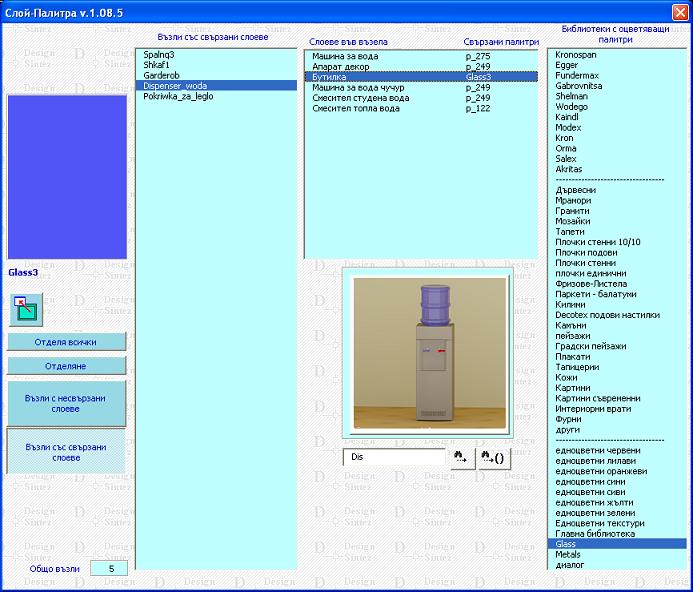Switch to Възли с несвързани слоеве
This screenshot has width=693, height=592.
66,403
